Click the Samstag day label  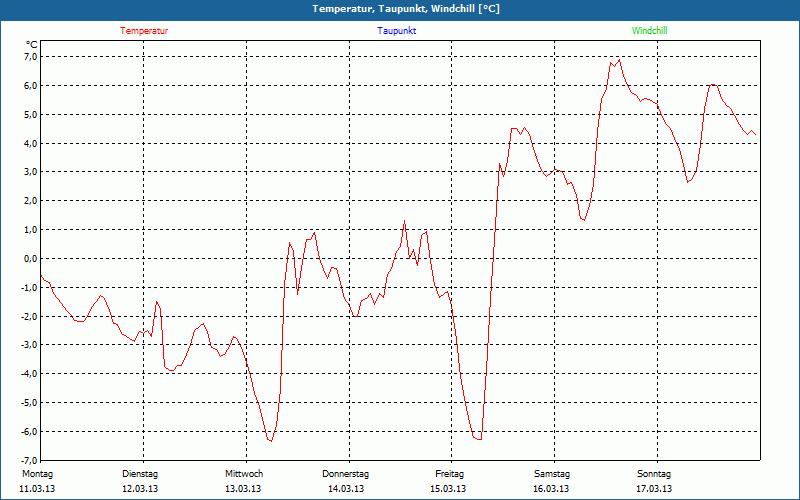pos(552,474)
